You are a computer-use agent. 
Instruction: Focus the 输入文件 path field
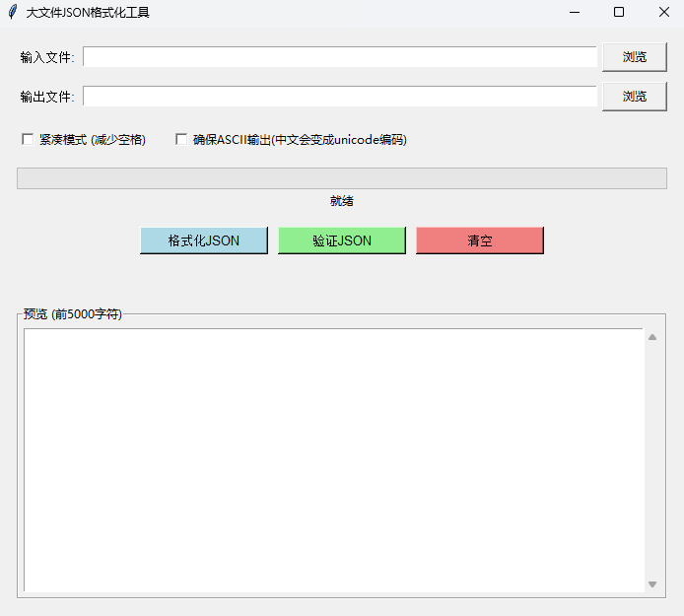coord(339,57)
